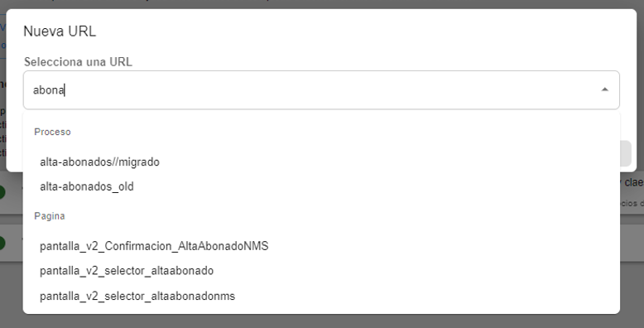Click the Proceso group header
This screenshot has width=644, height=328.
(53, 132)
